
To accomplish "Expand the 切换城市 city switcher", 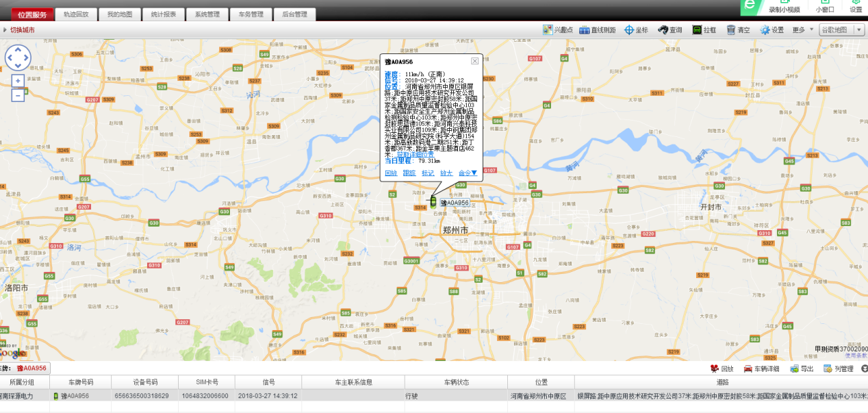I will pos(19,30).
